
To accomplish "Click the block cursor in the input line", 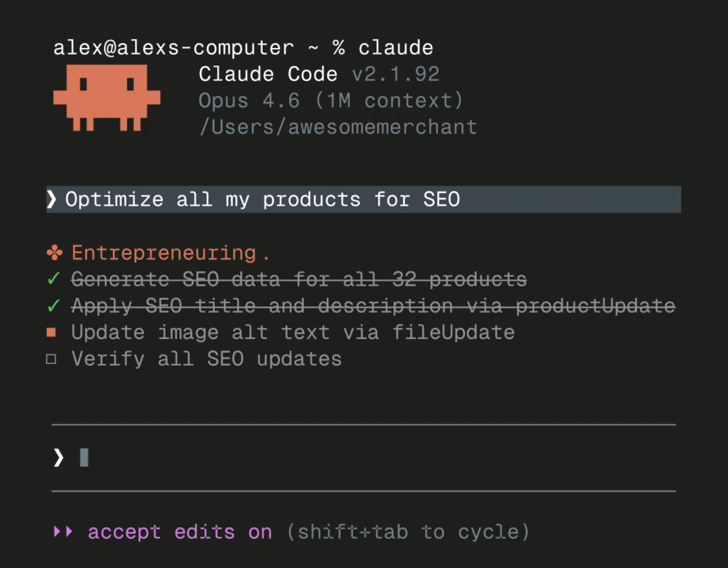I will 84,458.
